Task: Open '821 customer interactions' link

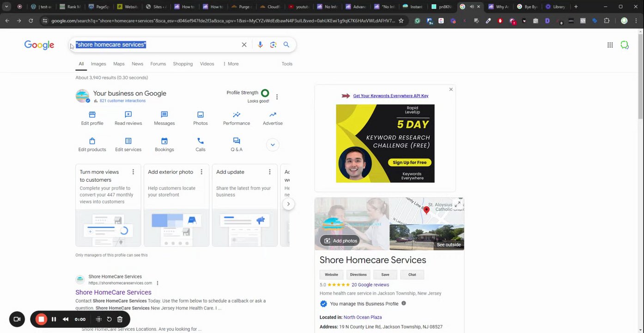Action: pyautogui.click(x=122, y=101)
